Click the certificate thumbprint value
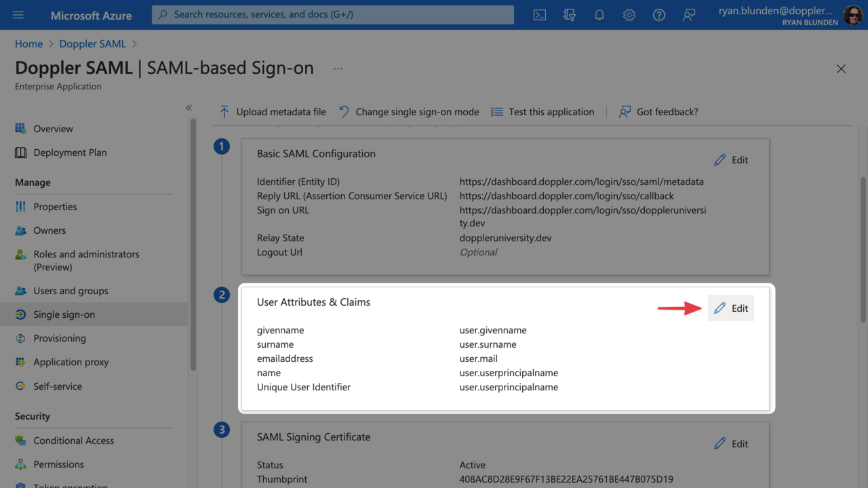The height and width of the screenshot is (488, 868). pos(566,479)
